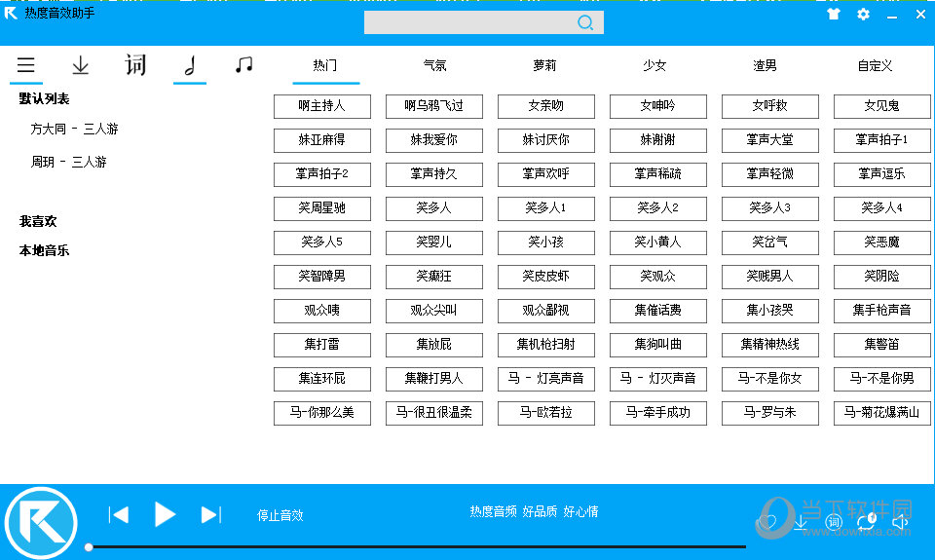
Task: Open the 我喜欢 playlist
Action: [x=38, y=222]
